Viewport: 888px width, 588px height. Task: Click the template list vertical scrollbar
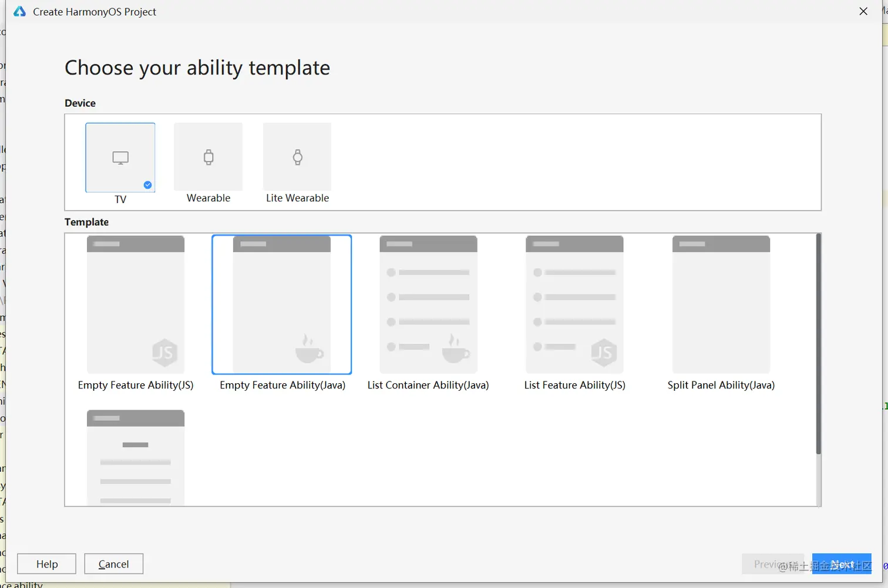[x=818, y=344]
